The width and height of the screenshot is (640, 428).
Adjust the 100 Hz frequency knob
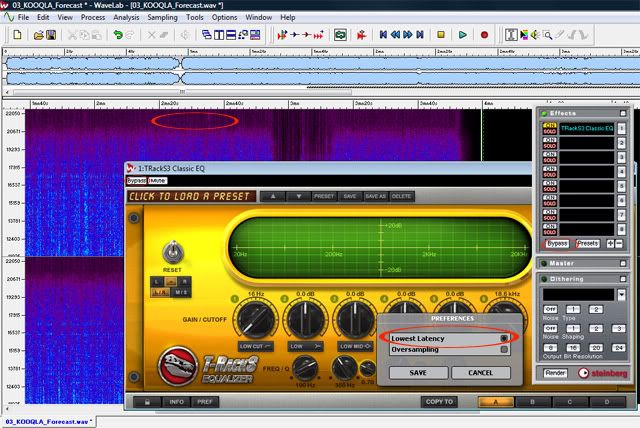pos(305,368)
